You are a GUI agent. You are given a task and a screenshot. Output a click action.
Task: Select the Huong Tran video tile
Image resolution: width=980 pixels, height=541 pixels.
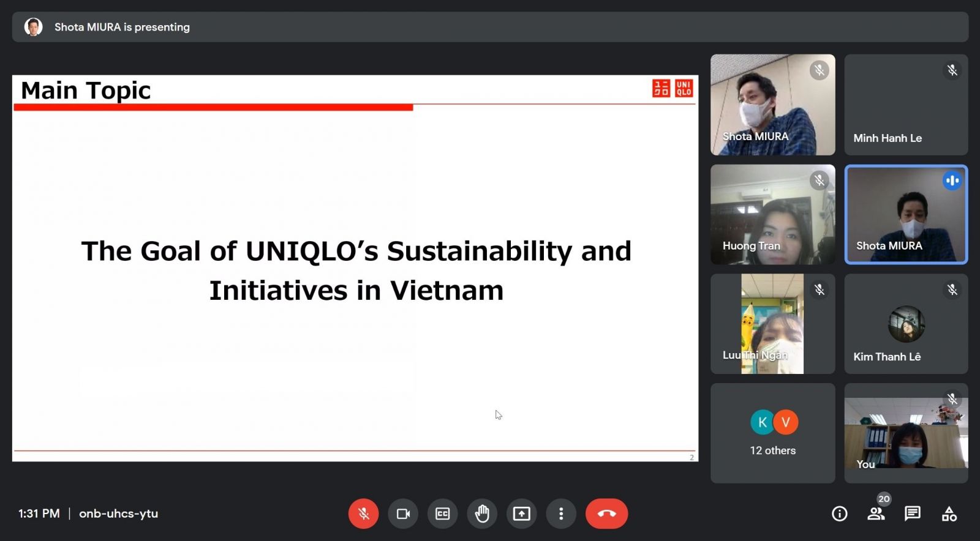coord(772,214)
